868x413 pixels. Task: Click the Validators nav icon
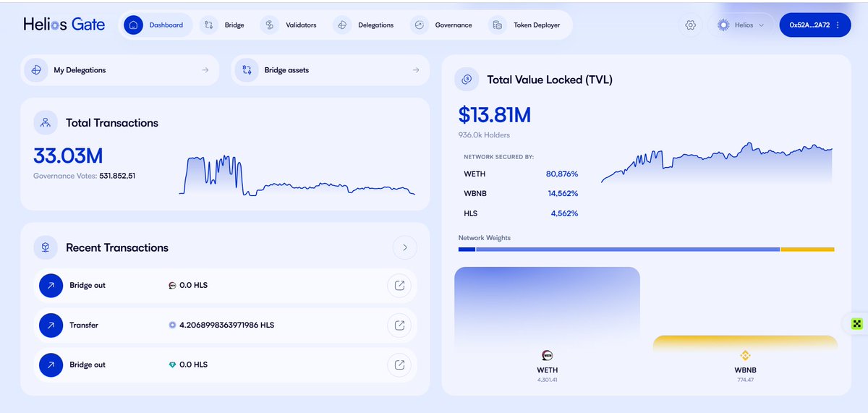click(269, 25)
